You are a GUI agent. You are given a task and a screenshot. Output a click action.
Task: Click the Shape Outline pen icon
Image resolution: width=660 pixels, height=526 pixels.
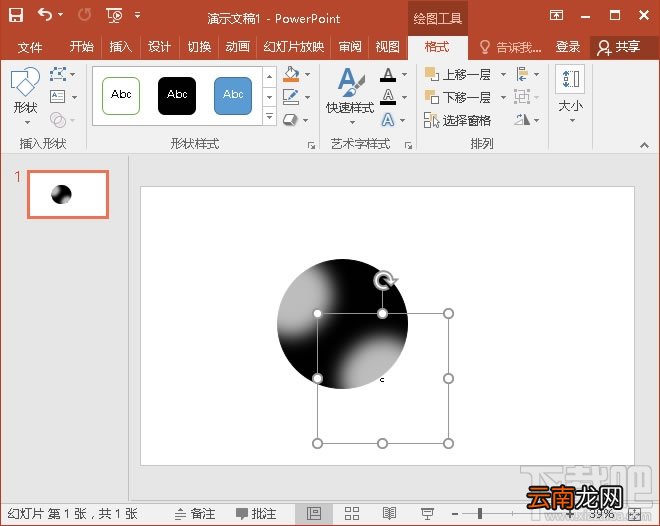291,97
